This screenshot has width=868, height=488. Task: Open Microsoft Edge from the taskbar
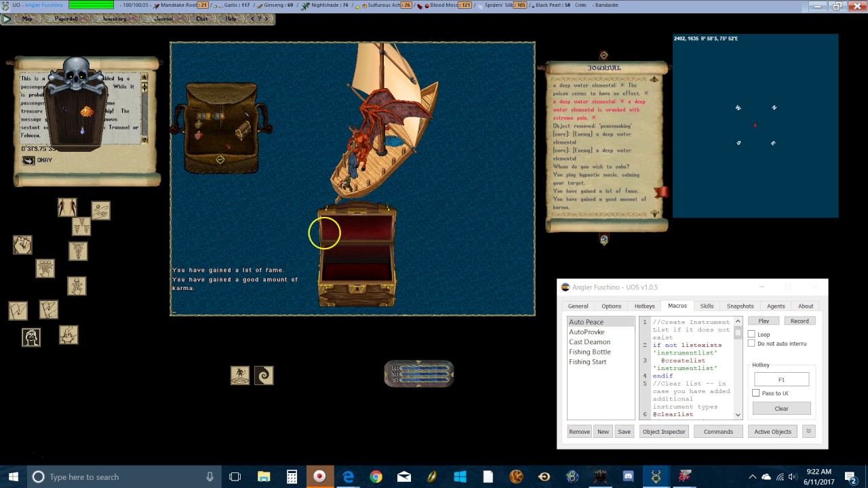(347, 476)
